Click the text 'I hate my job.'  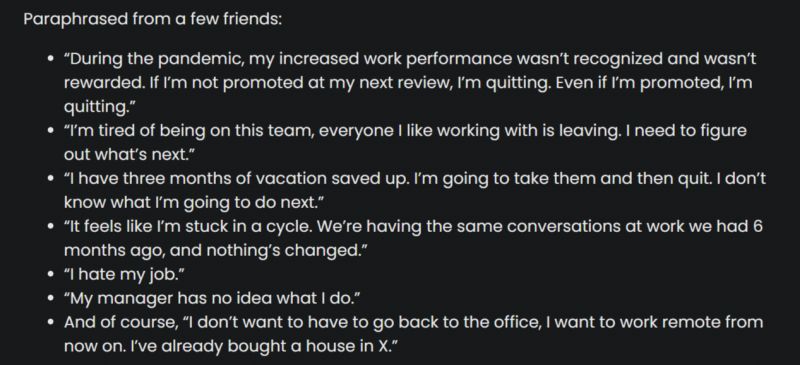pyautogui.click(x=124, y=275)
